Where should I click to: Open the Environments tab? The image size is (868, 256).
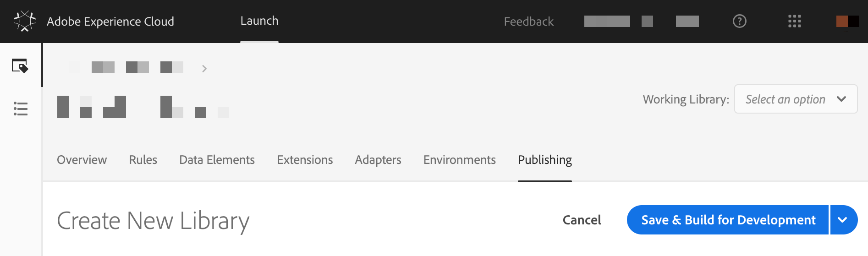pyautogui.click(x=460, y=160)
